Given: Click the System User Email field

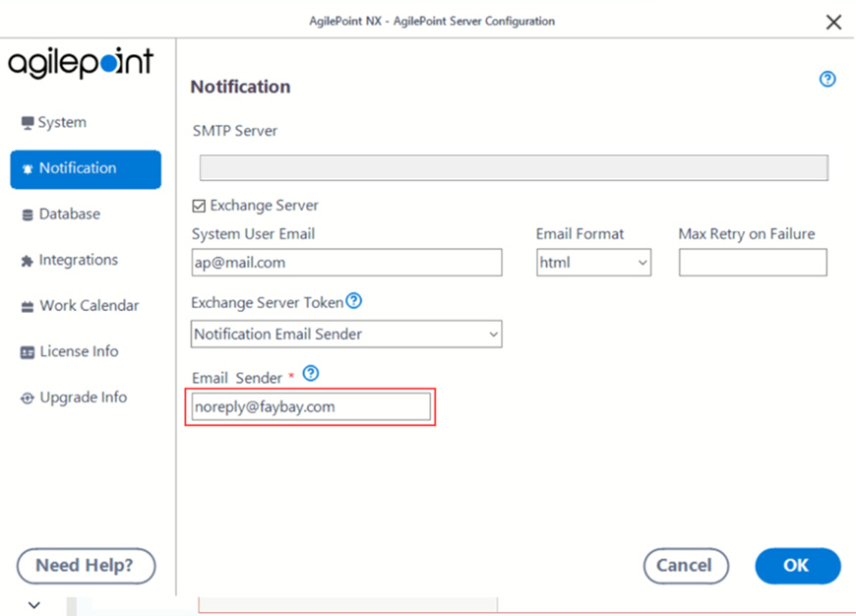Looking at the screenshot, I should point(346,263).
